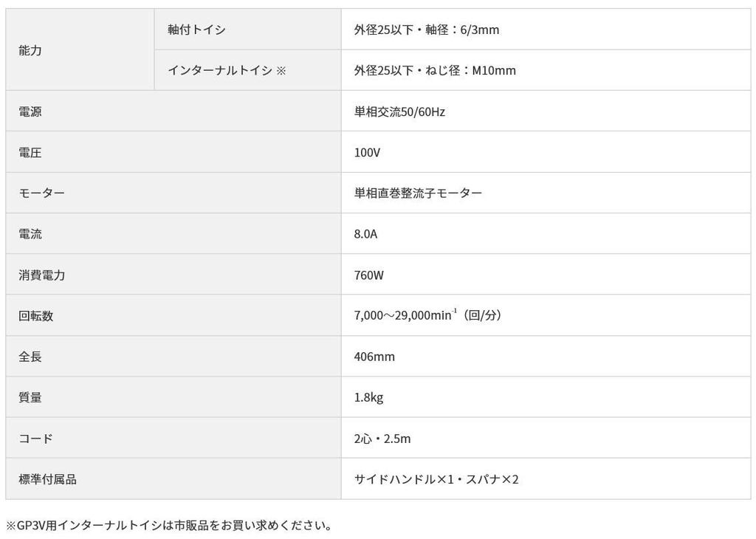Click the 能力 row header cell
The image size is (756, 539).
click(30, 50)
